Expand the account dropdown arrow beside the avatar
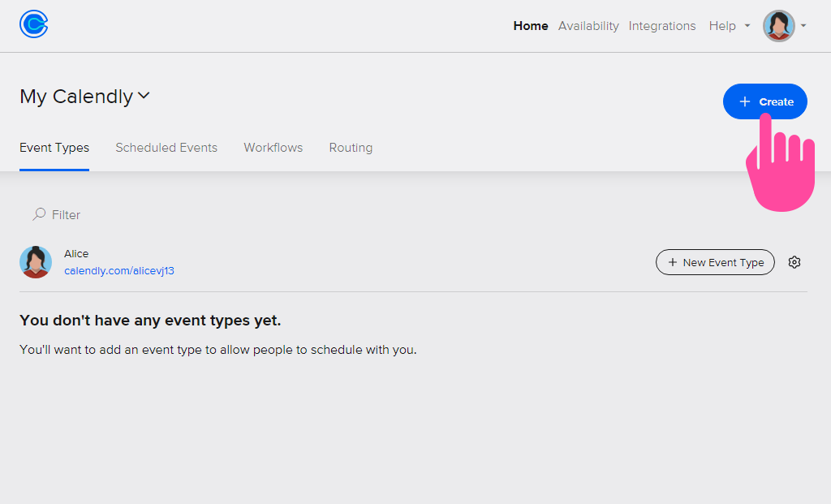 pos(803,25)
